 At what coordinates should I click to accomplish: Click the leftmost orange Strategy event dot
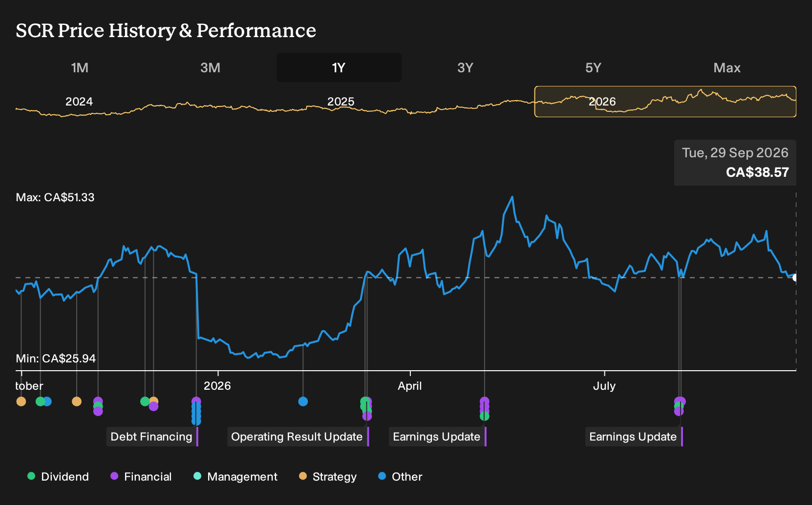click(x=21, y=401)
